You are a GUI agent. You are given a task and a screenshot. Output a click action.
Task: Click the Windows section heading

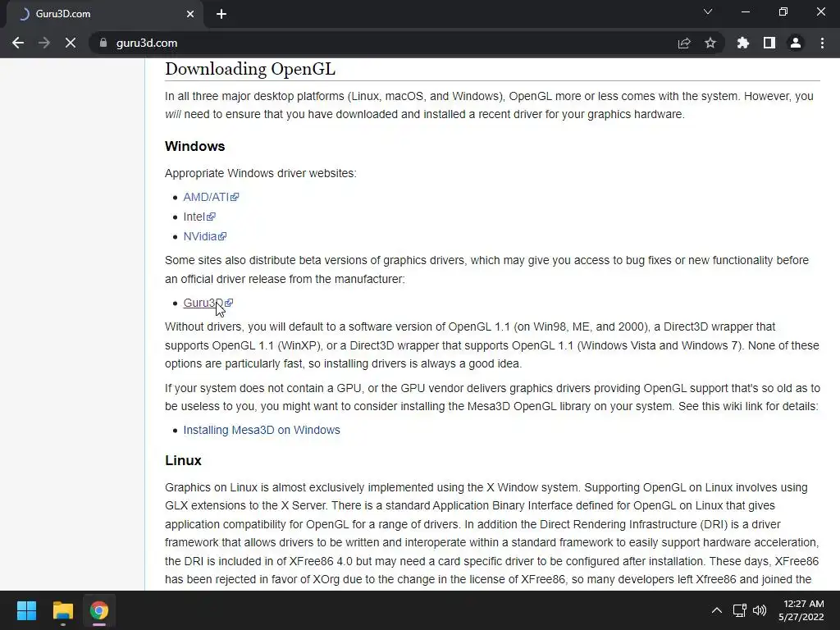coord(195,146)
